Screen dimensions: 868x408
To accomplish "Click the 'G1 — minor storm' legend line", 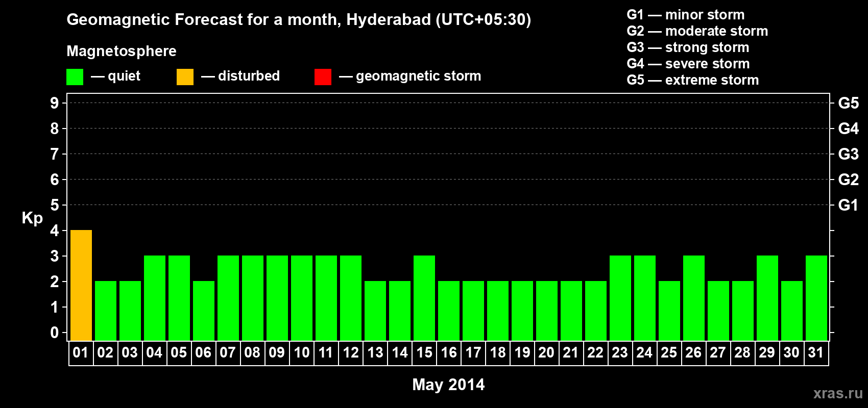I will [685, 15].
